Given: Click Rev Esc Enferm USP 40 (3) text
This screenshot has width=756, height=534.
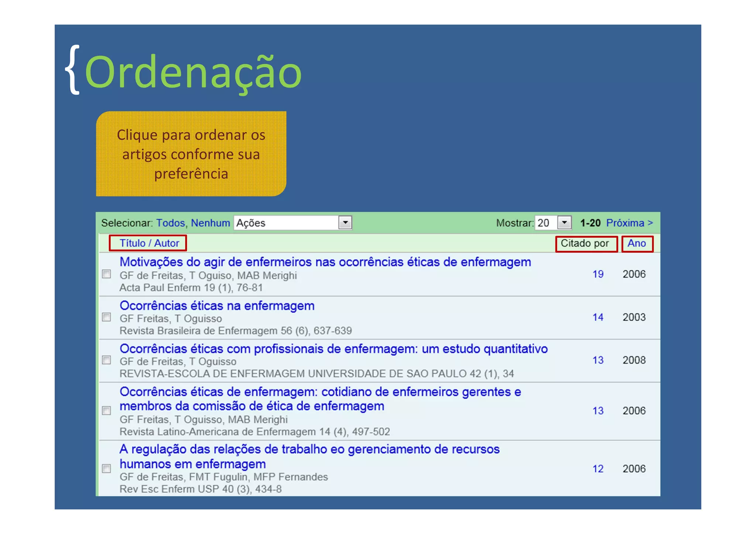Looking at the screenshot, I should pyautogui.click(x=200, y=489).
